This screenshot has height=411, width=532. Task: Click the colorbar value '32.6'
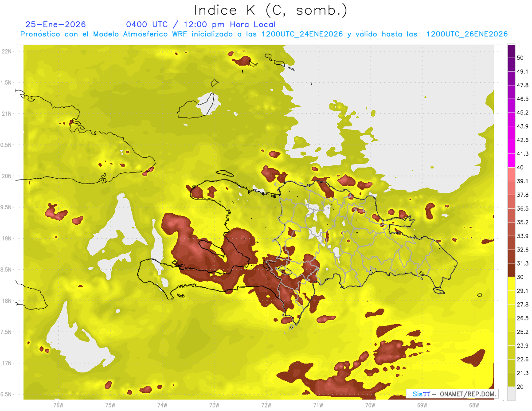pyautogui.click(x=522, y=250)
